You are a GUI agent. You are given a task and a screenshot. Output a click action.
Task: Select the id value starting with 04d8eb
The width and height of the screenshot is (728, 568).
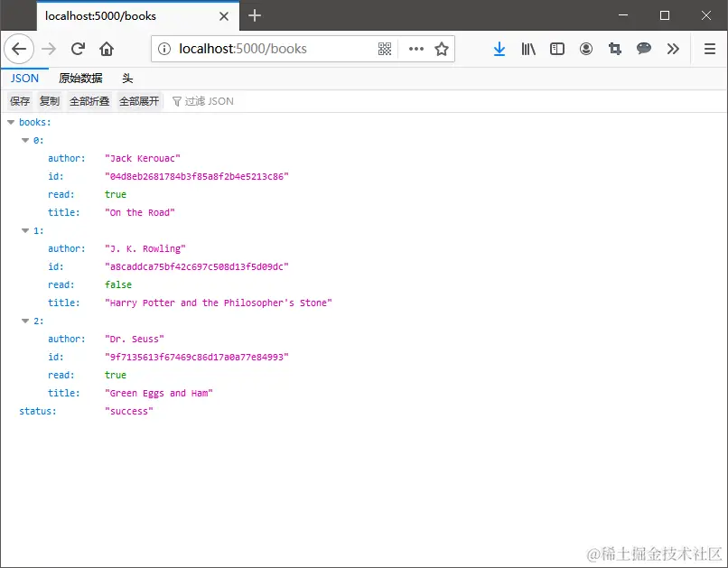click(x=196, y=177)
